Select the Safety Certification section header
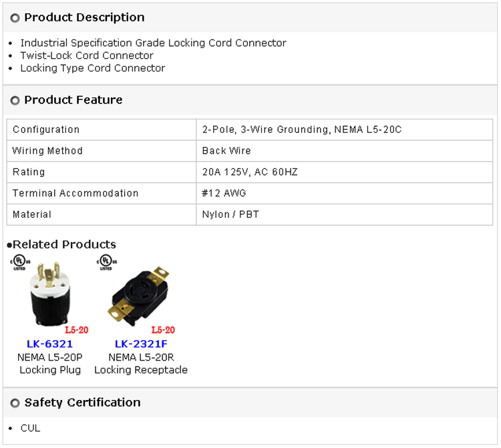Viewport: 501px width, 448px height. pos(82,403)
